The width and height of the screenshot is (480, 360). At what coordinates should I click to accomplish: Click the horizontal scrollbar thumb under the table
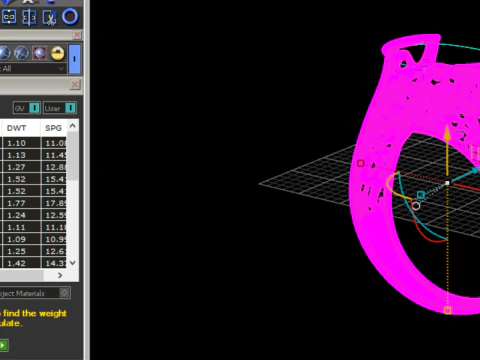click(22, 275)
